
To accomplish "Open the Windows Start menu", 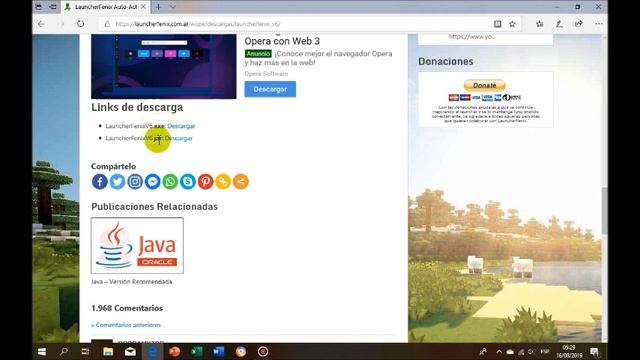I will [42, 351].
